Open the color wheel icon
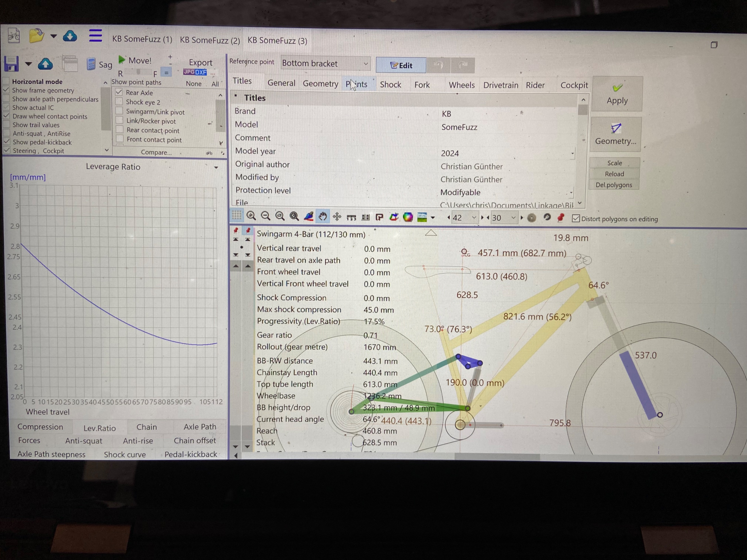747x560 pixels. click(x=408, y=217)
